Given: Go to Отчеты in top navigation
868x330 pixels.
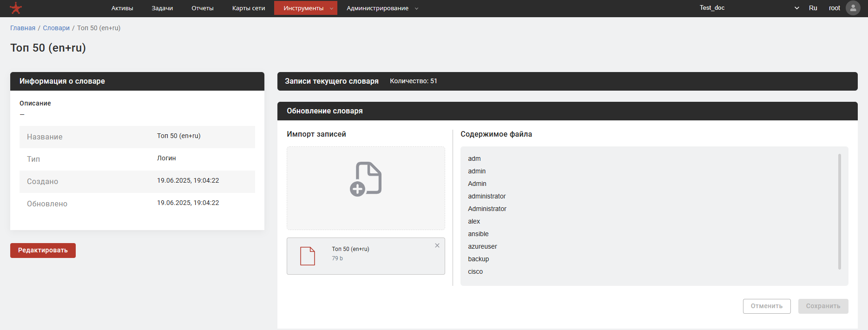Looking at the screenshot, I should point(203,8).
